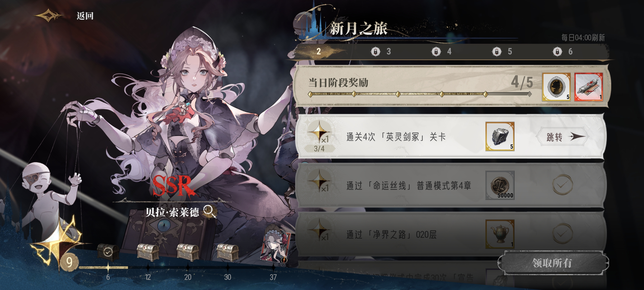This screenshot has height=290, width=644.
Task: Select locked day 5 tab
Action: point(502,52)
